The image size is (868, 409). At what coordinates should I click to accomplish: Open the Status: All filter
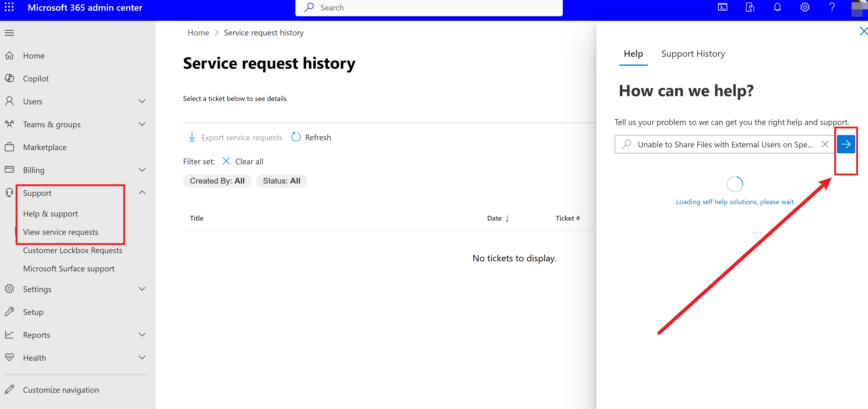coord(282,181)
